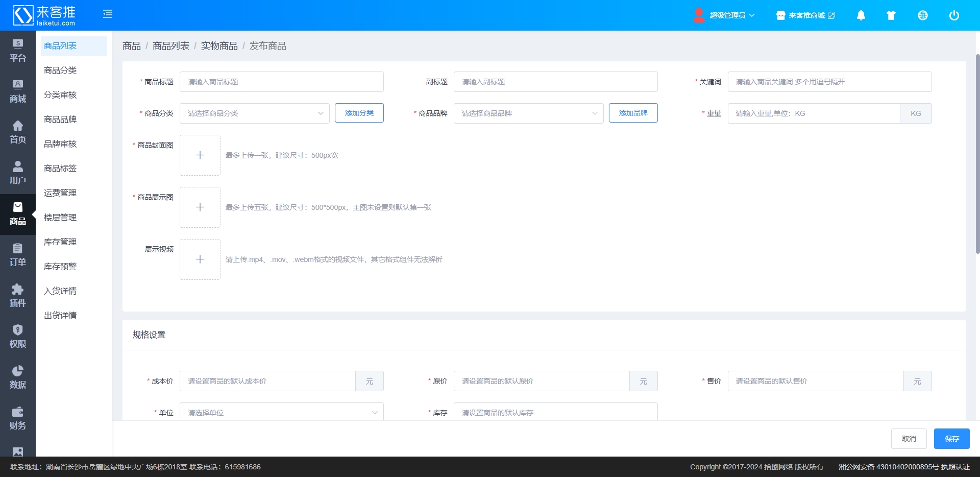Click the blue 保存 save button
980x477 pixels.
tap(951, 439)
